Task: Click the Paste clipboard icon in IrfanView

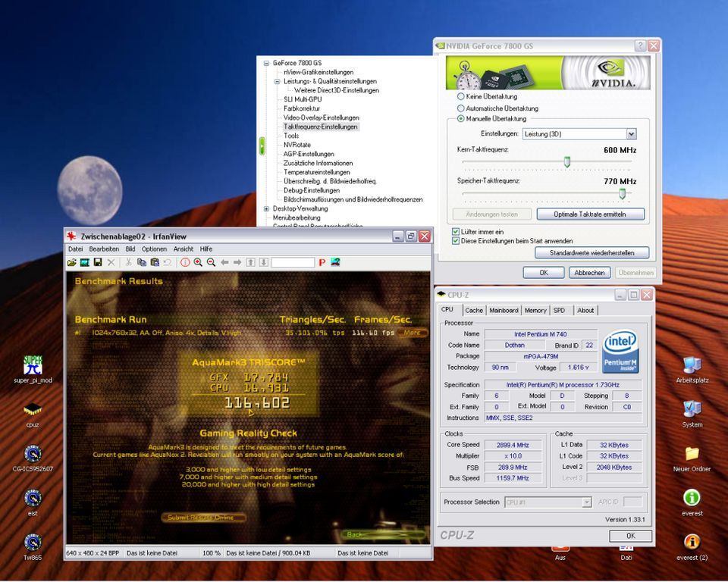Action: point(155,263)
